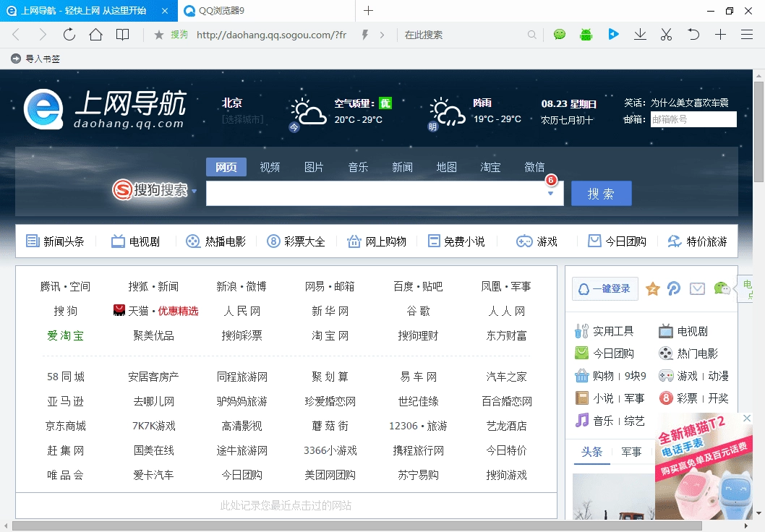Image resolution: width=765 pixels, height=532 pixels.
Task: Open the 网上购物 category link
Action: [x=376, y=241]
